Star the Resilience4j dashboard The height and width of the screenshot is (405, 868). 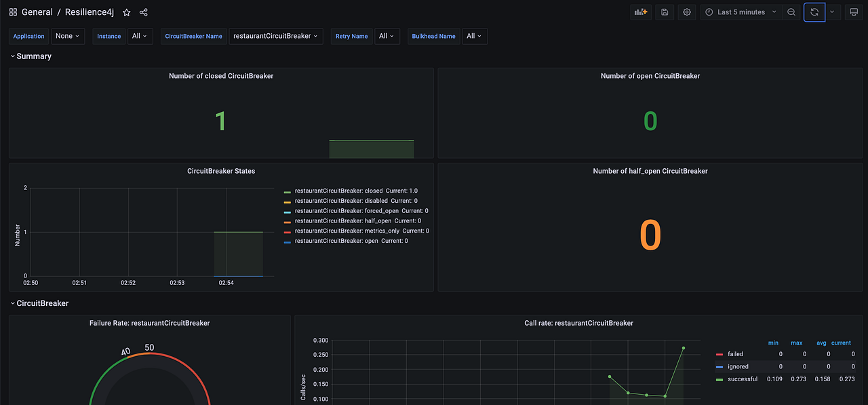click(x=126, y=12)
